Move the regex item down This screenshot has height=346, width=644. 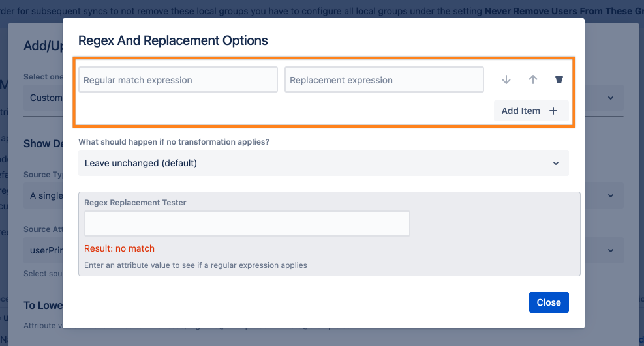click(506, 79)
